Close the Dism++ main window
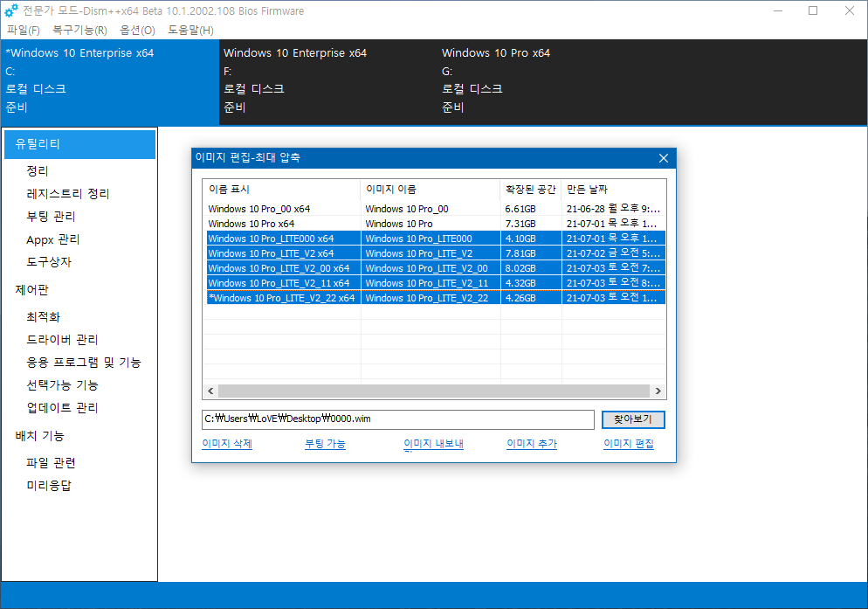The image size is (868, 609). tap(849, 10)
